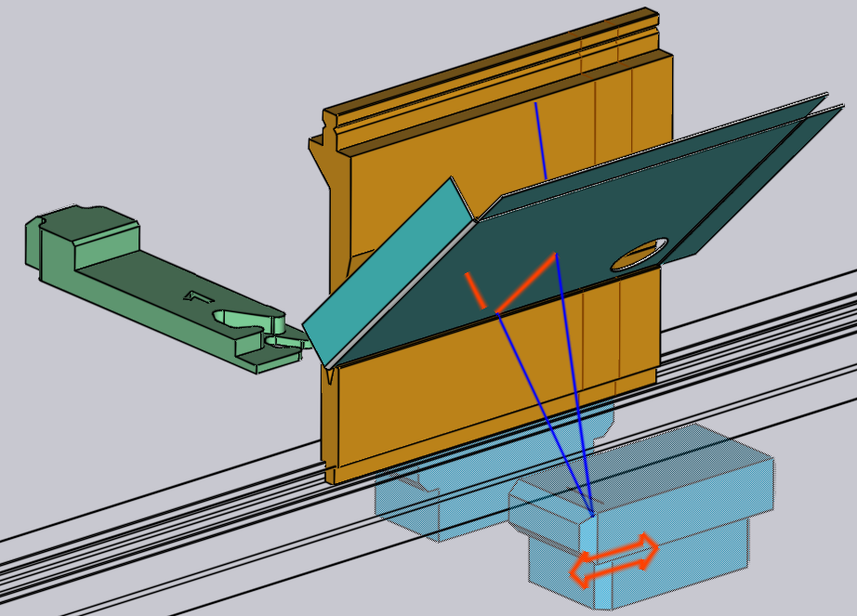
Task: Select the circular hole in the sheet
Action: pos(639,254)
